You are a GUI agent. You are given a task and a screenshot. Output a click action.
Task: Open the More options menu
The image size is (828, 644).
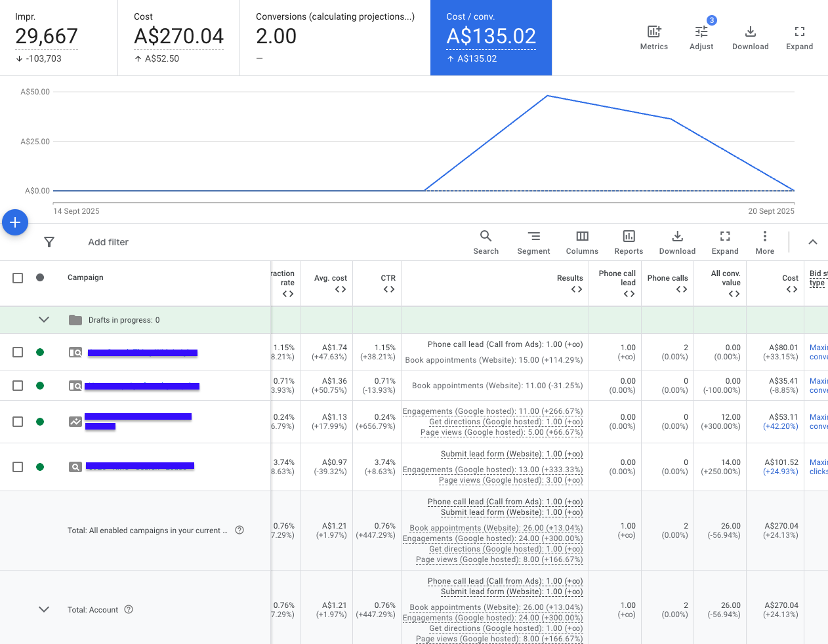[764, 242]
